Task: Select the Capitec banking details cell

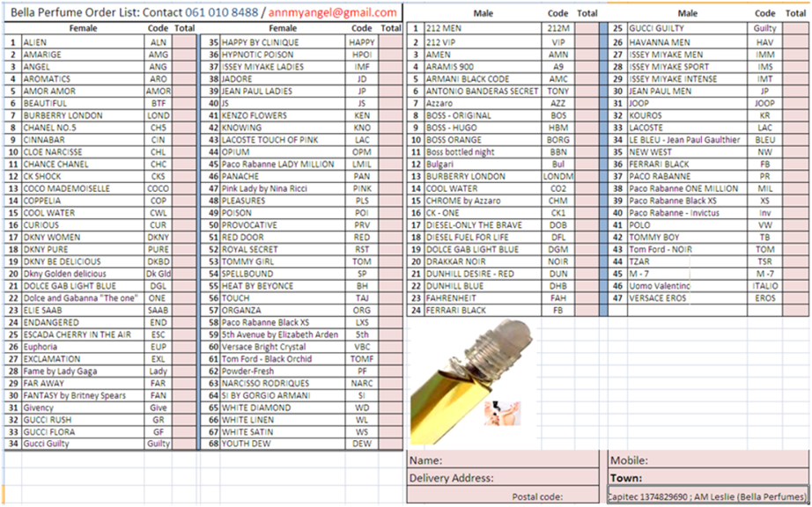Action: (x=709, y=495)
